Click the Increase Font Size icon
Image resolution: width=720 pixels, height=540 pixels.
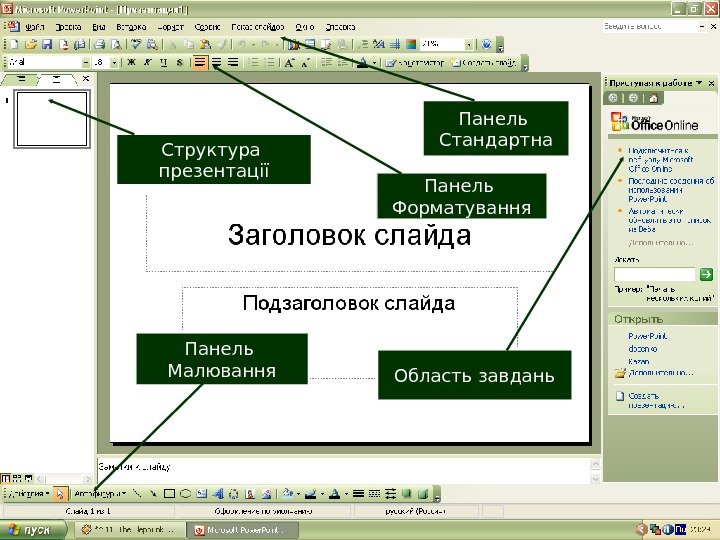click(x=289, y=62)
